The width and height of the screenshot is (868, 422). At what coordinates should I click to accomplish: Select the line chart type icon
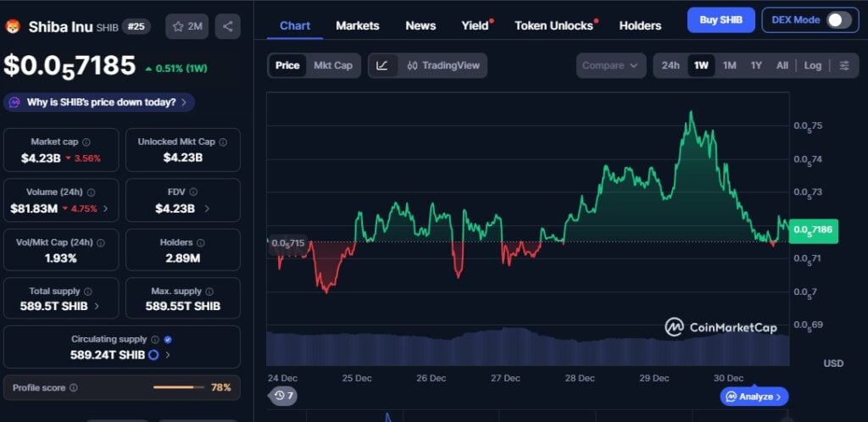click(x=382, y=65)
